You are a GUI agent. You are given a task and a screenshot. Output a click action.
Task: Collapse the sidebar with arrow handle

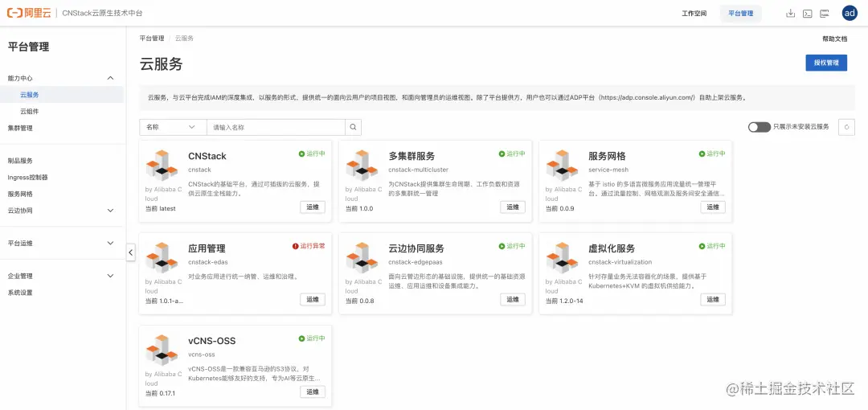(131, 252)
